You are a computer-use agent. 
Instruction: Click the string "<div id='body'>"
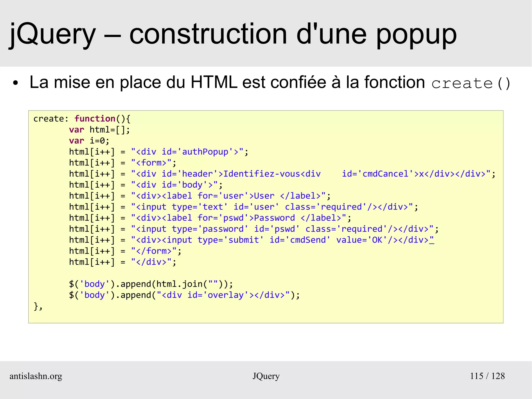pos(175,185)
